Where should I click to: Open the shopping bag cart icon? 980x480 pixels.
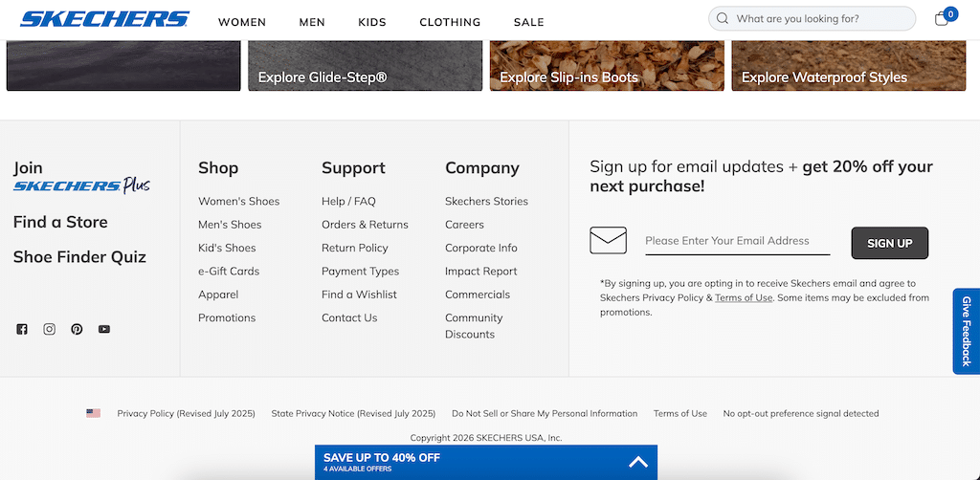[942, 19]
